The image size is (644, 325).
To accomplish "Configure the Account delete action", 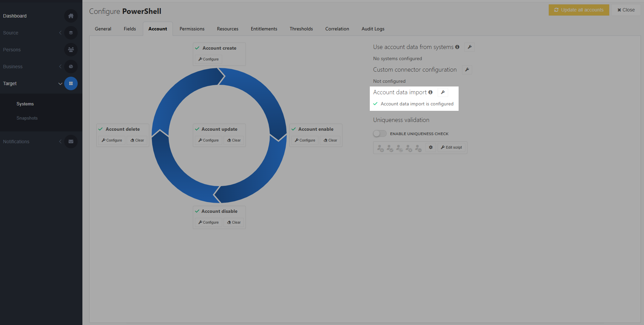I will [112, 140].
